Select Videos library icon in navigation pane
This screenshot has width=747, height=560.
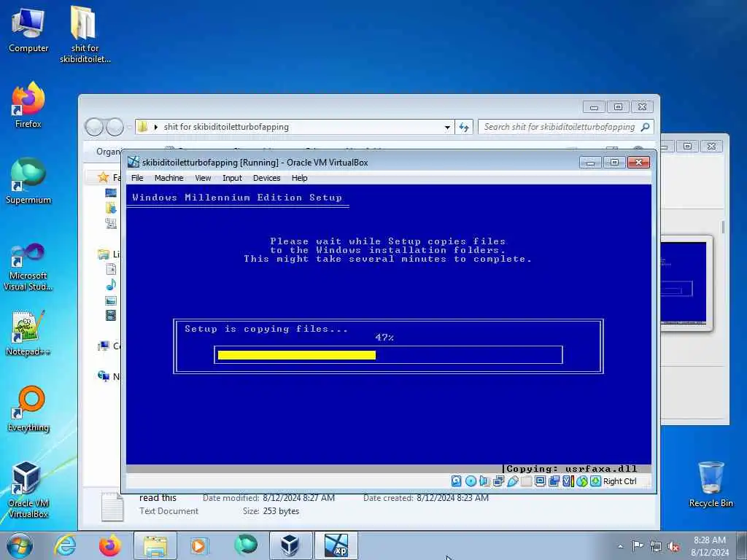[111, 315]
